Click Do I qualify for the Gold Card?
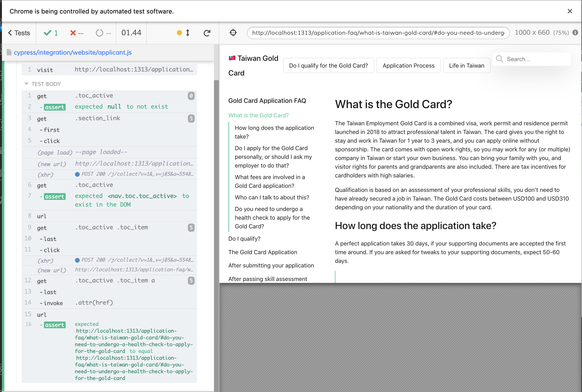This screenshot has width=582, height=392. [328, 65]
